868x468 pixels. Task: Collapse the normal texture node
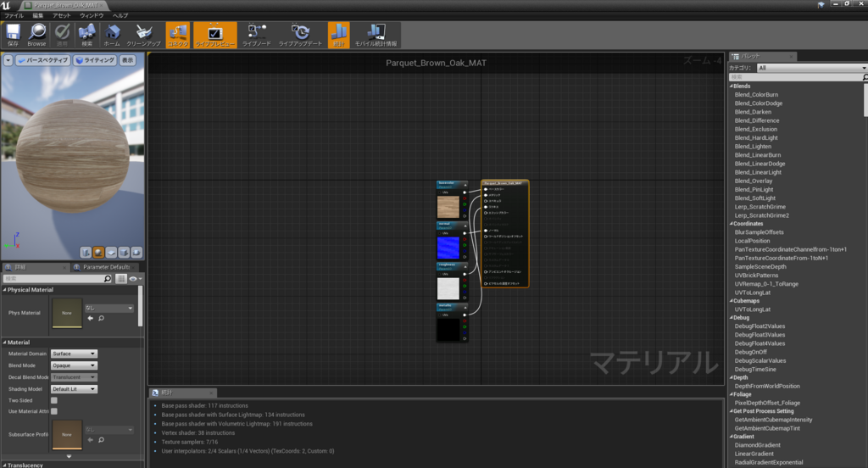465,226
